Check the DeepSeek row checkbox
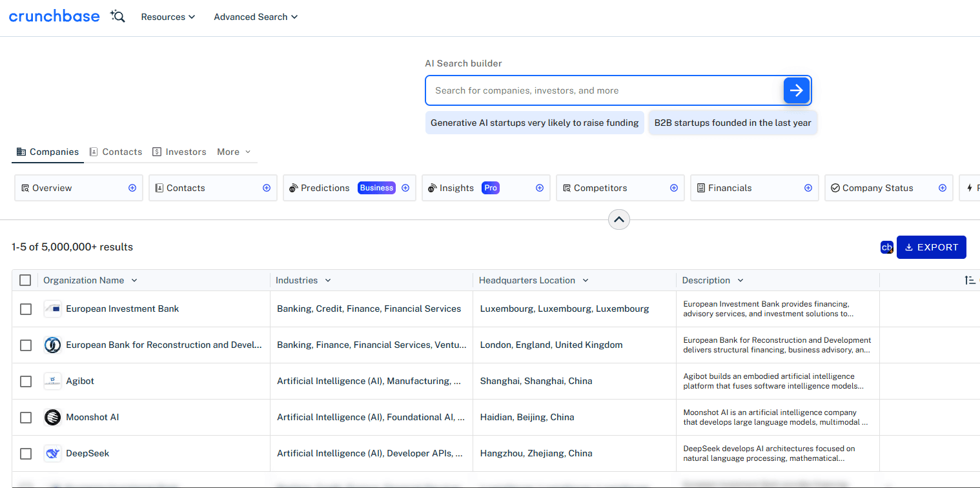This screenshot has height=488, width=980. click(x=26, y=454)
